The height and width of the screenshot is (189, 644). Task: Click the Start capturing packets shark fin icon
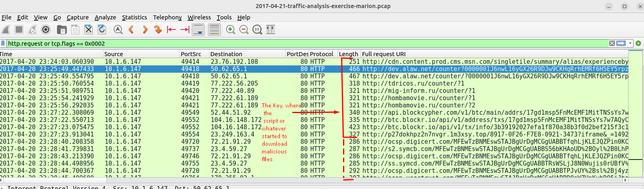[x=6, y=29]
